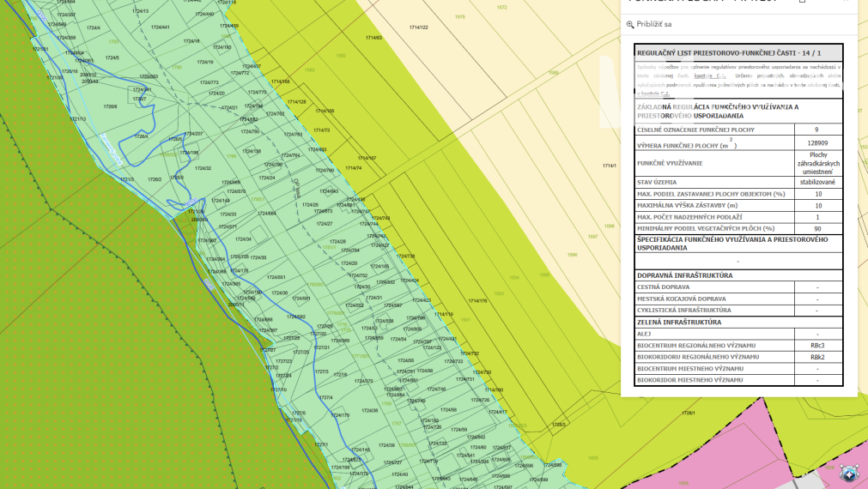868x489 pixels.
Task: Click the zoom-in magnifier icon
Action: coord(630,24)
